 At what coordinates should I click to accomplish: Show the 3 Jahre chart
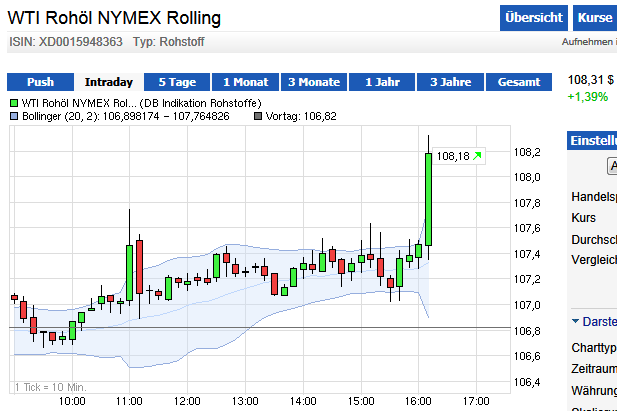click(451, 82)
